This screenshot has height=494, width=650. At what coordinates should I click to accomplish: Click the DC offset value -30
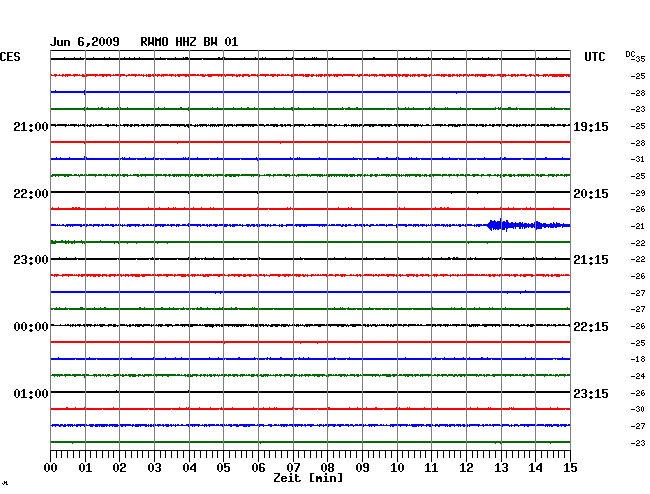[638, 409]
